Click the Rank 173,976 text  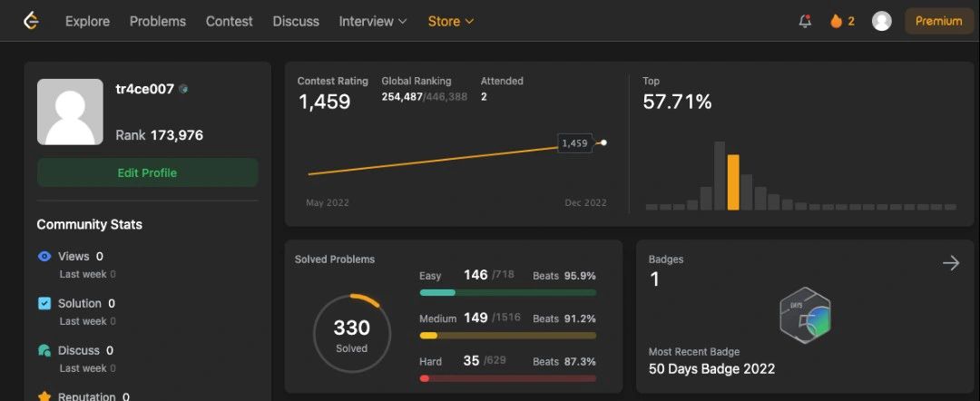[x=160, y=135]
